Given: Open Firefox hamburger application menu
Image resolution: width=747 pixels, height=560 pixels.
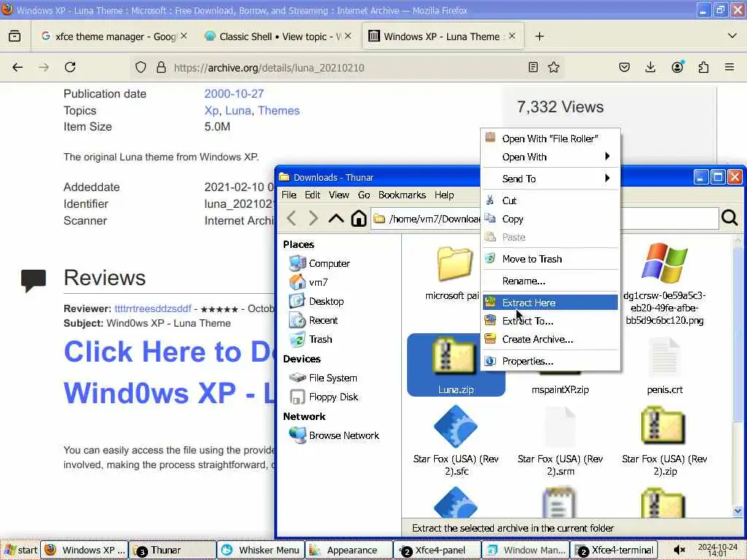Looking at the screenshot, I should pos(729,67).
